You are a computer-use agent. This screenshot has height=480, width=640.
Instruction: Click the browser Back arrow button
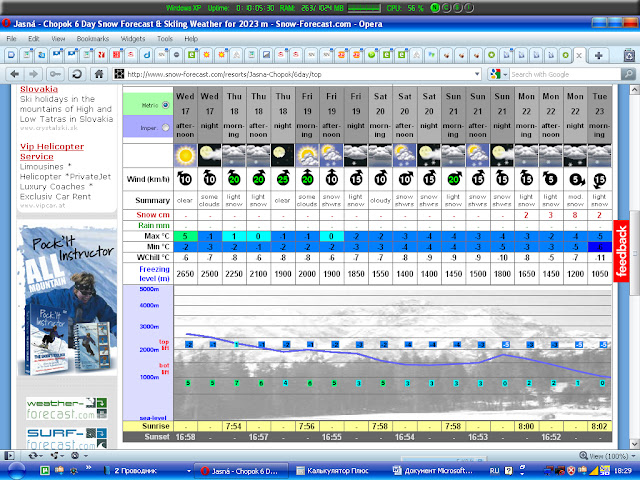tap(15, 74)
